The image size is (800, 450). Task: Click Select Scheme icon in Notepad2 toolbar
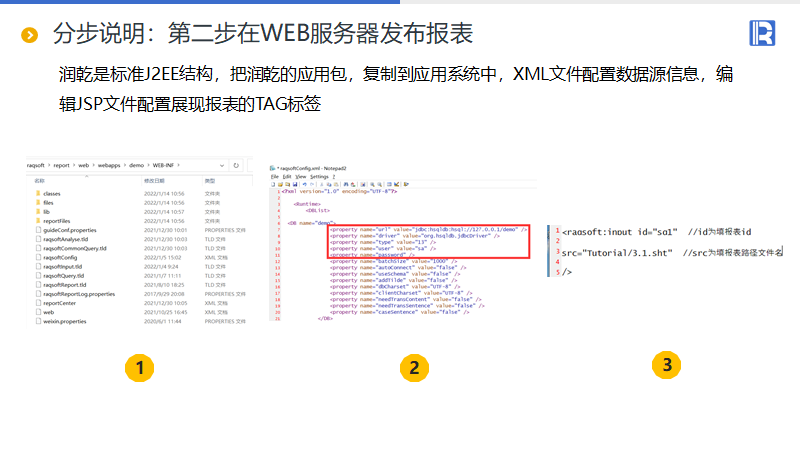(389, 184)
